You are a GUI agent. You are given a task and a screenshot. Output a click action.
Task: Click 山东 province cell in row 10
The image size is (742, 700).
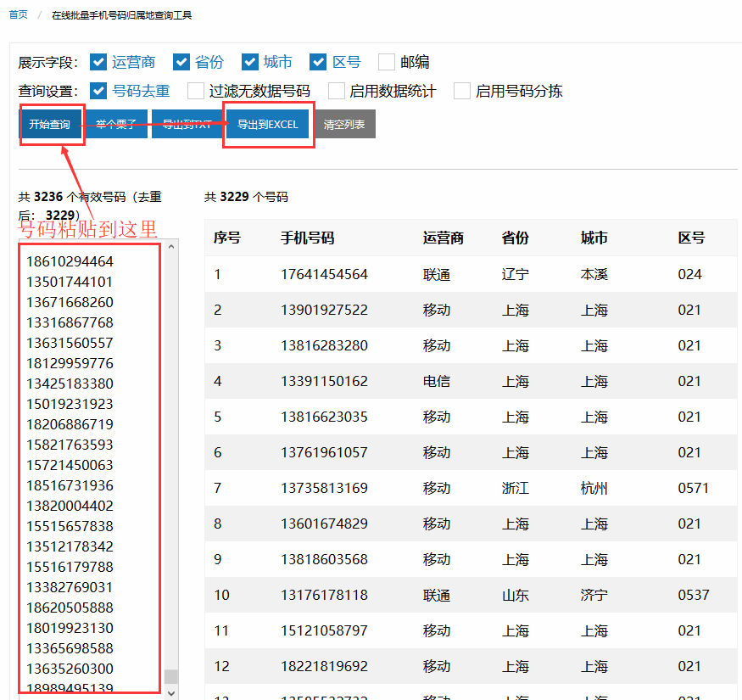pos(516,595)
